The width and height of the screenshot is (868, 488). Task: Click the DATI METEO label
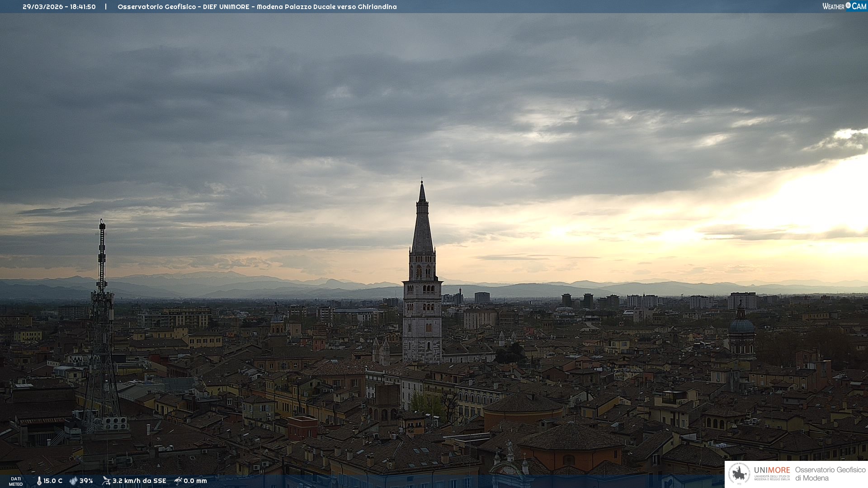point(16,481)
